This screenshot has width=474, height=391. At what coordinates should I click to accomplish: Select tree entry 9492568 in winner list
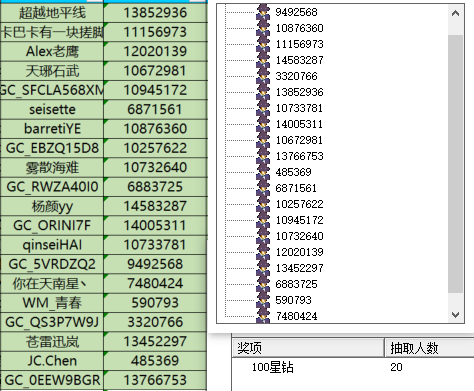296,12
